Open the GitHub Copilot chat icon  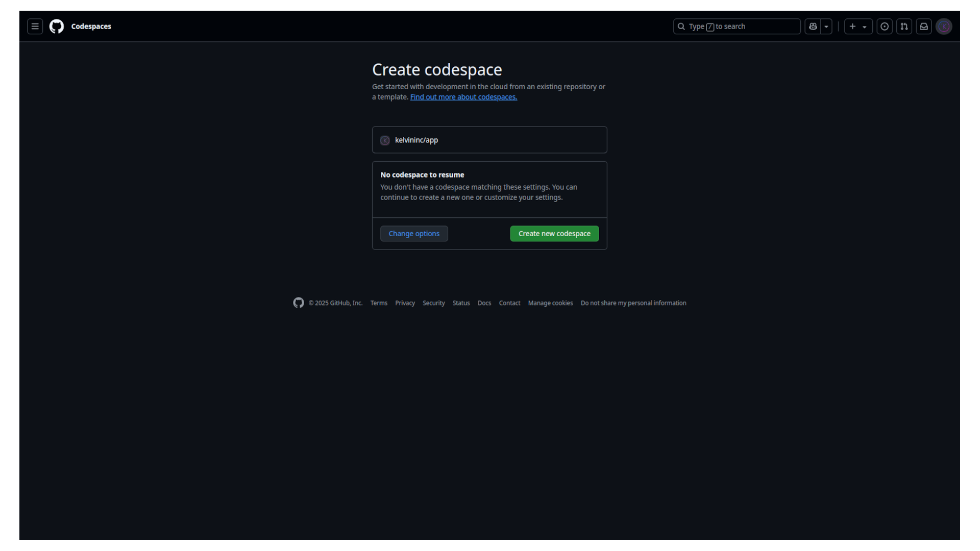click(813, 26)
